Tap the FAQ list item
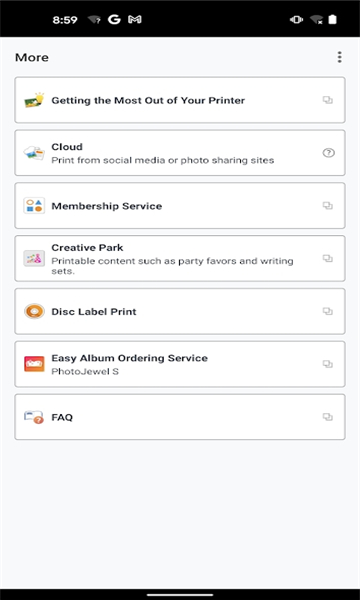Image resolution: width=360 pixels, height=600 pixels. coord(180,417)
